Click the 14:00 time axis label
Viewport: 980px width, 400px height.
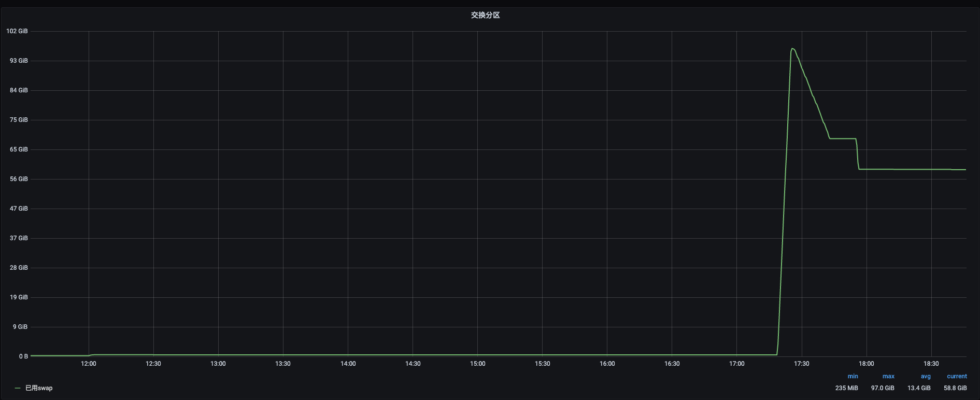(x=348, y=364)
